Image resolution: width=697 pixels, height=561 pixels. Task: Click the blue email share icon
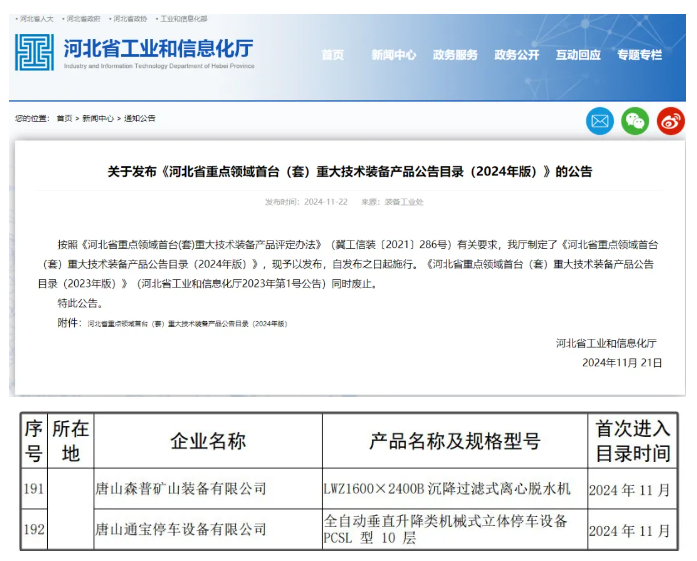click(600, 121)
